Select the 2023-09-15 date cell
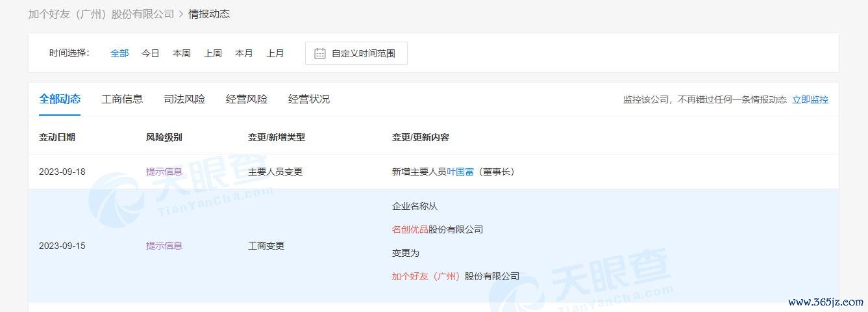The image size is (868, 312). point(62,246)
